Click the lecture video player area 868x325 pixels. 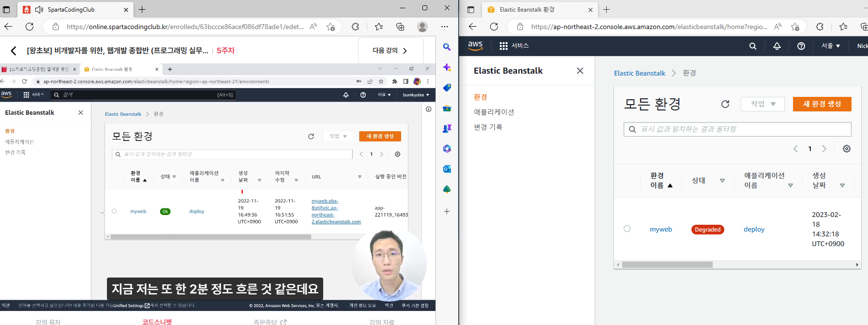[218, 186]
